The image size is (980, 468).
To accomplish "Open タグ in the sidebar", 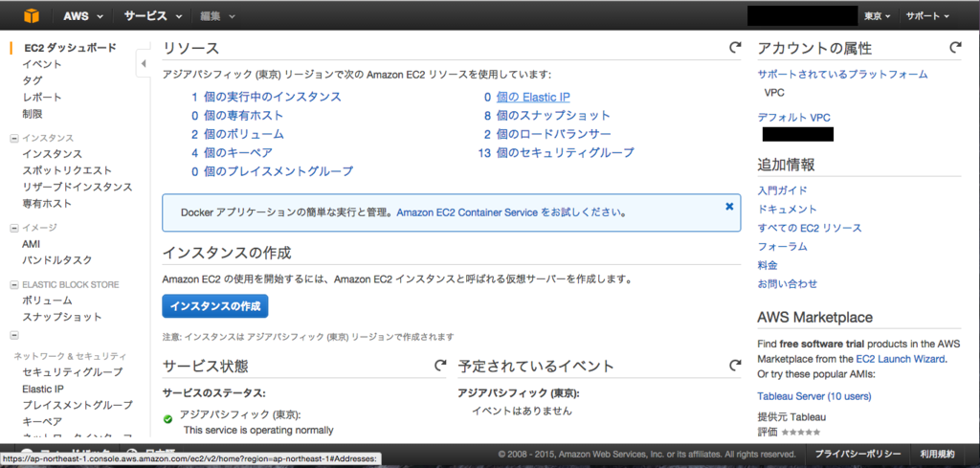I will click(x=33, y=80).
